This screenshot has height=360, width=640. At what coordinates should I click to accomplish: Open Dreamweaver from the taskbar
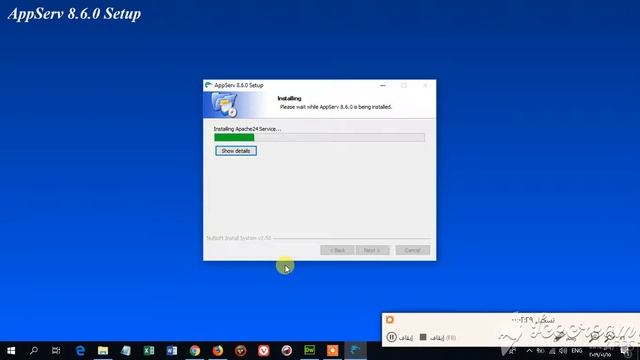click(309, 351)
